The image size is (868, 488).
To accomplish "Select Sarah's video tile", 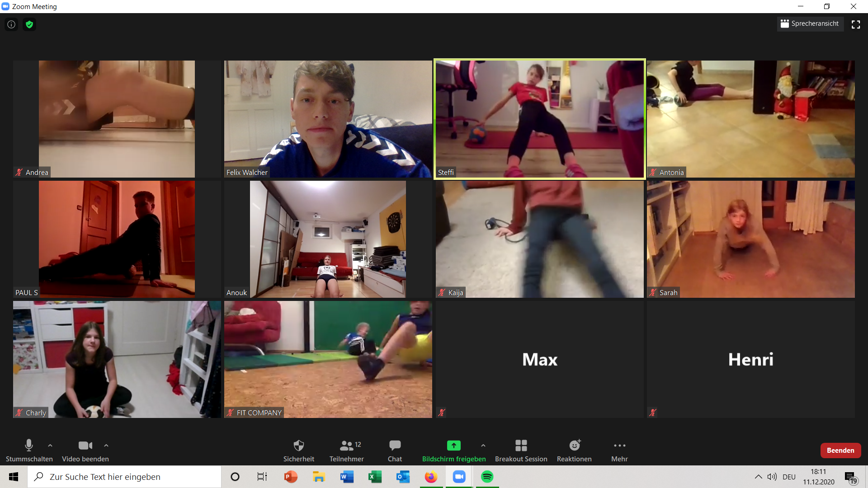I will coord(751,239).
